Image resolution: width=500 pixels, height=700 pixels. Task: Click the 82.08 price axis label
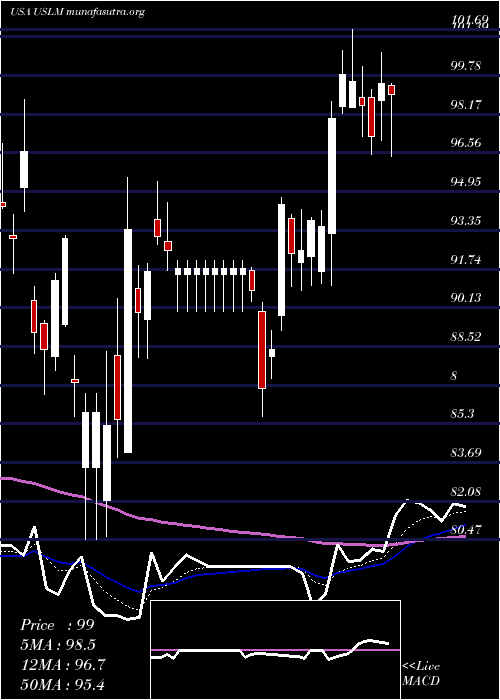(466, 492)
